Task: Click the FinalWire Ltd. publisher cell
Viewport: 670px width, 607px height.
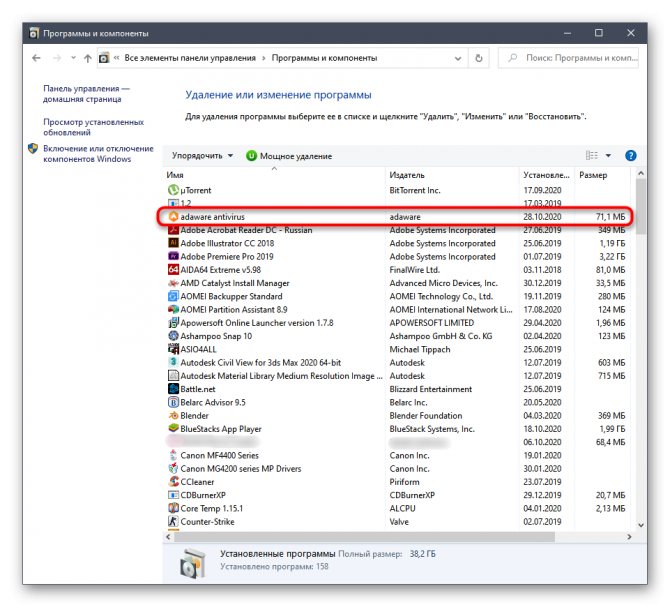Action: click(x=414, y=270)
